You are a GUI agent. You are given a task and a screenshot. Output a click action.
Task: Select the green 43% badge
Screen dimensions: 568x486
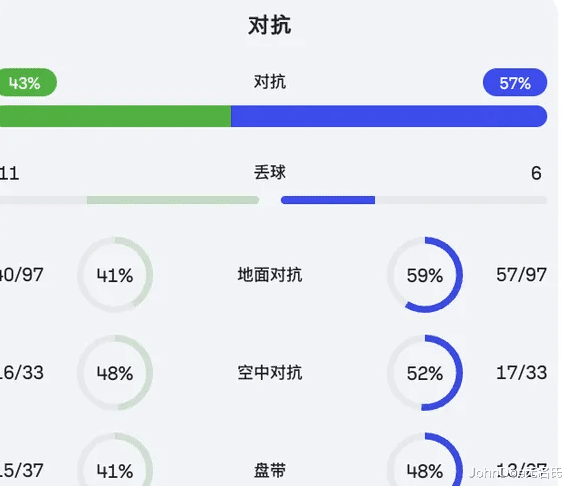[x=28, y=83]
